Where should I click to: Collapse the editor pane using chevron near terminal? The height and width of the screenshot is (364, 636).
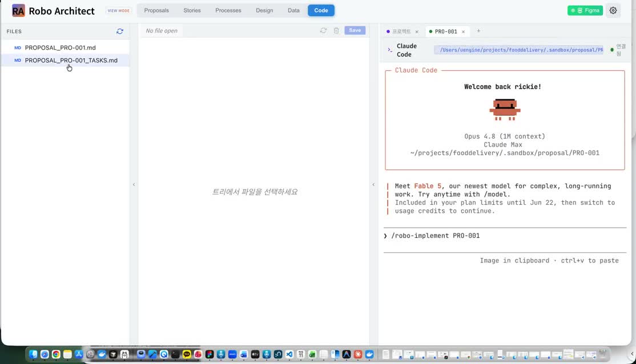373,184
